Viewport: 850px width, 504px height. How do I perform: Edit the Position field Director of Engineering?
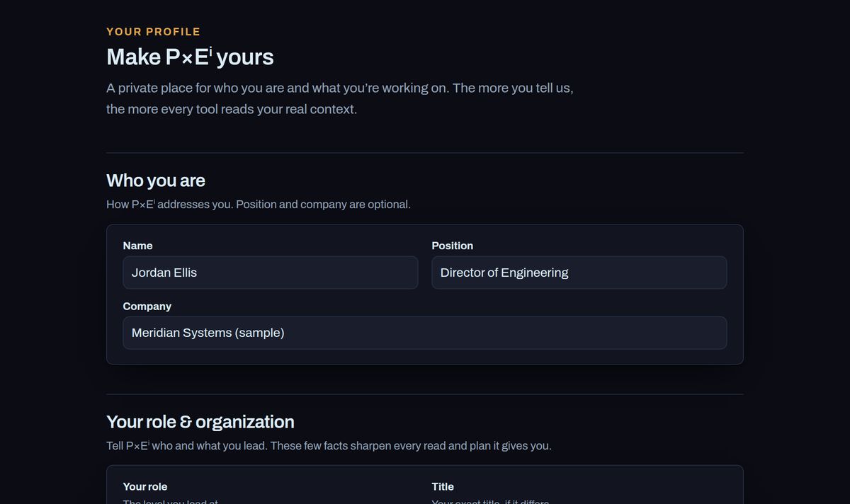(x=579, y=273)
